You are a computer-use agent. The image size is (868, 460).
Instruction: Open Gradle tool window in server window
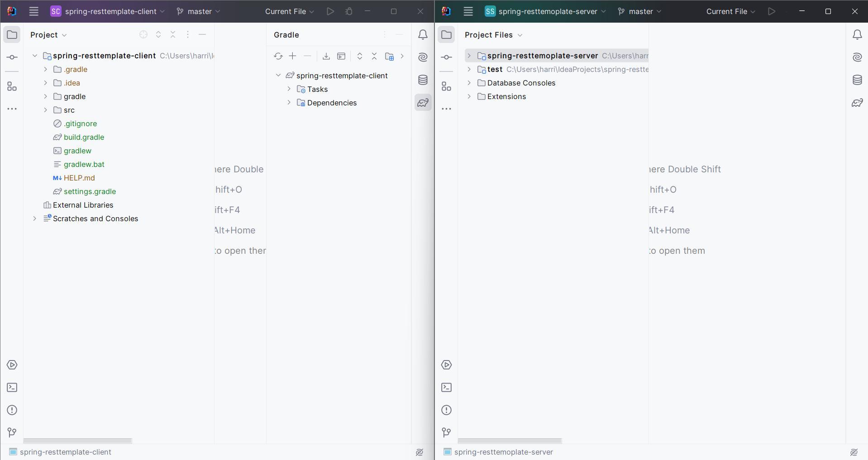pos(857,103)
